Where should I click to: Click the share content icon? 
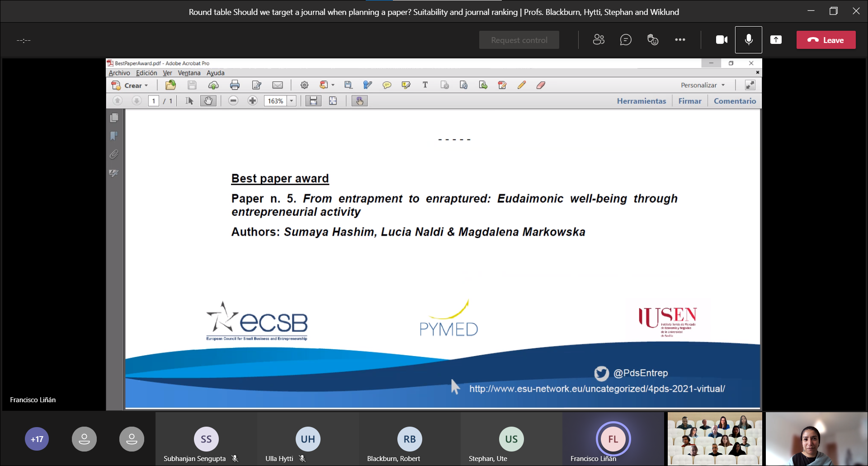coord(776,40)
